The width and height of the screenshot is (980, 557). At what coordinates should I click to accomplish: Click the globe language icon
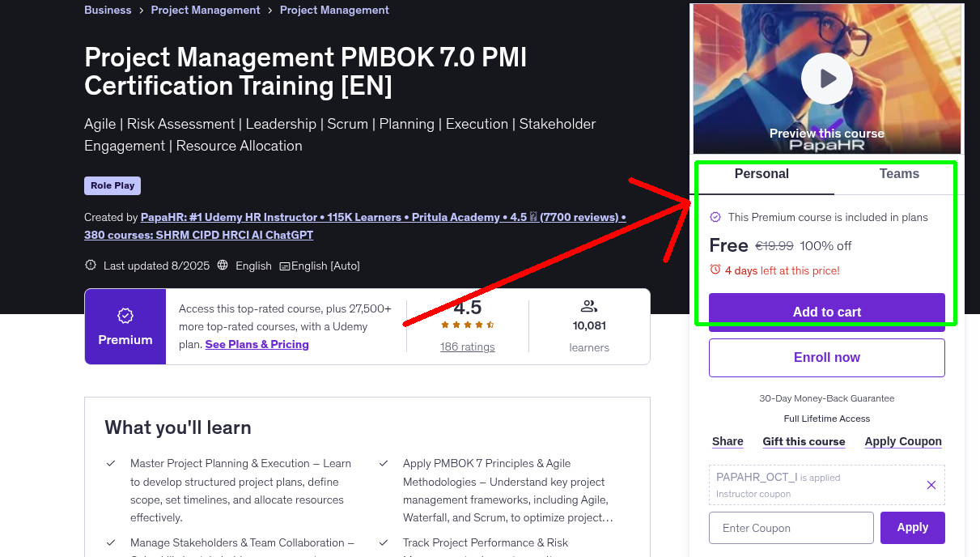click(221, 266)
